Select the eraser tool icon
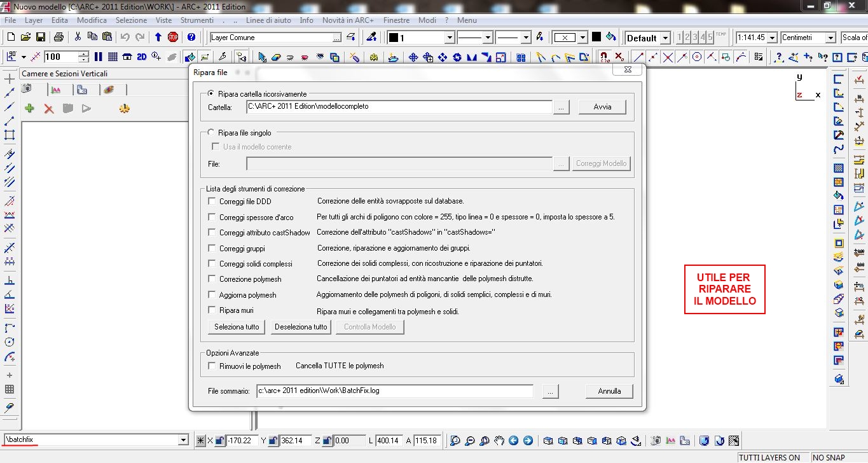The image size is (868, 463). tap(276, 57)
